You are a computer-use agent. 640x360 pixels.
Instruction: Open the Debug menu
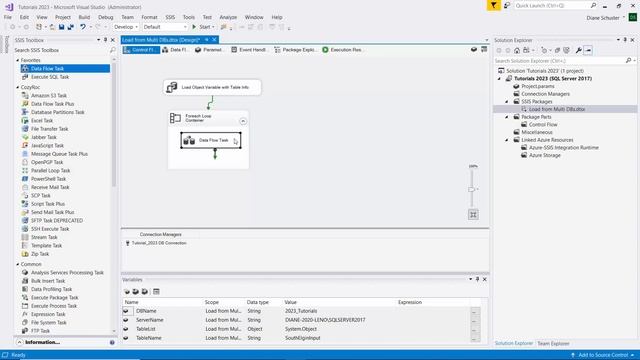(105, 17)
